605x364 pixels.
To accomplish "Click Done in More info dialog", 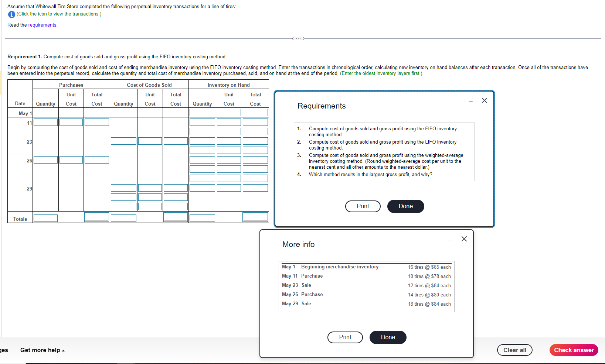I will click(388, 337).
